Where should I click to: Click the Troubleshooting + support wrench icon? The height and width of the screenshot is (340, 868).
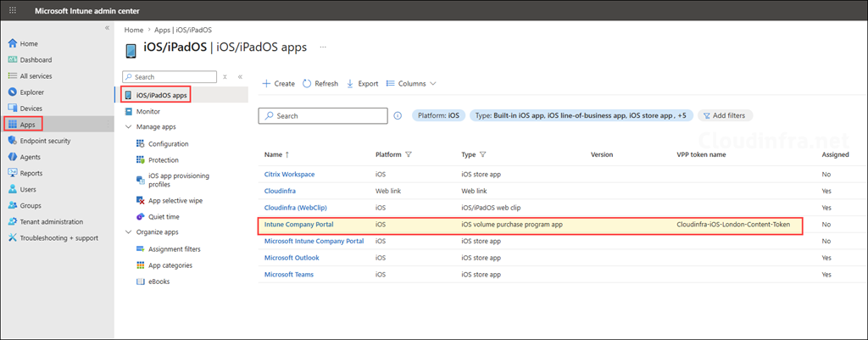point(13,238)
